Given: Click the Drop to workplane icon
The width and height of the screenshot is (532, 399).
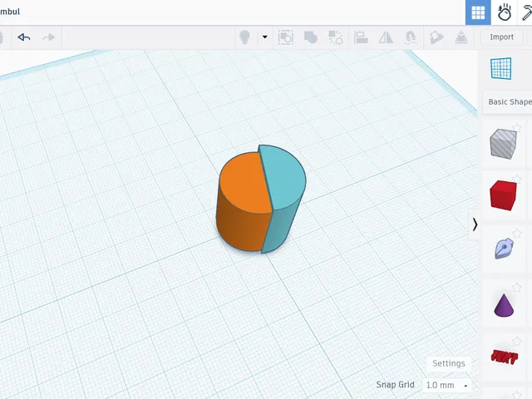Looking at the screenshot, I should coord(461,37).
